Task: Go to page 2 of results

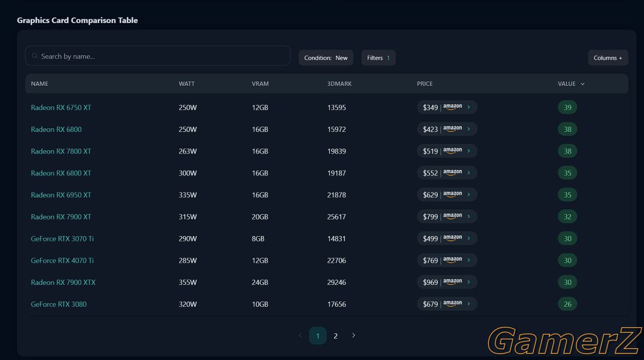Action: pos(335,336)
